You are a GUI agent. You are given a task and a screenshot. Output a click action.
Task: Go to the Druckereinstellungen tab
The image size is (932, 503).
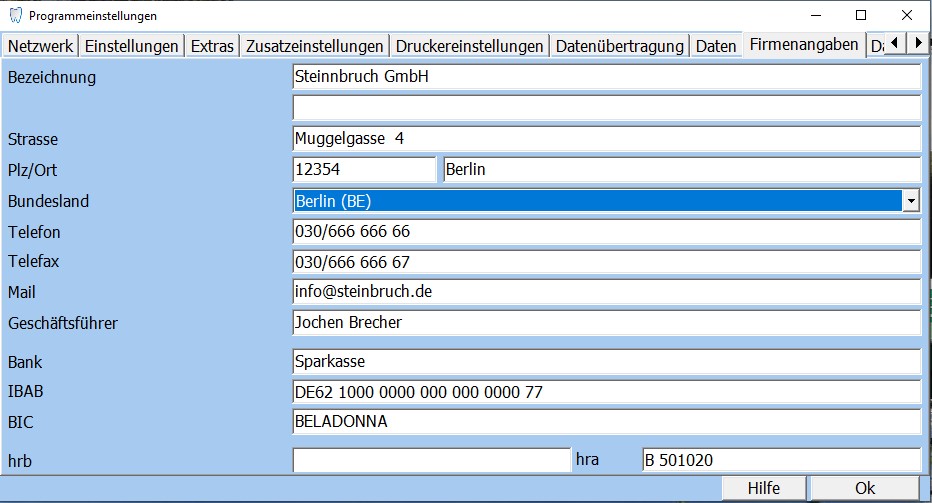click(x=469, y=46)
